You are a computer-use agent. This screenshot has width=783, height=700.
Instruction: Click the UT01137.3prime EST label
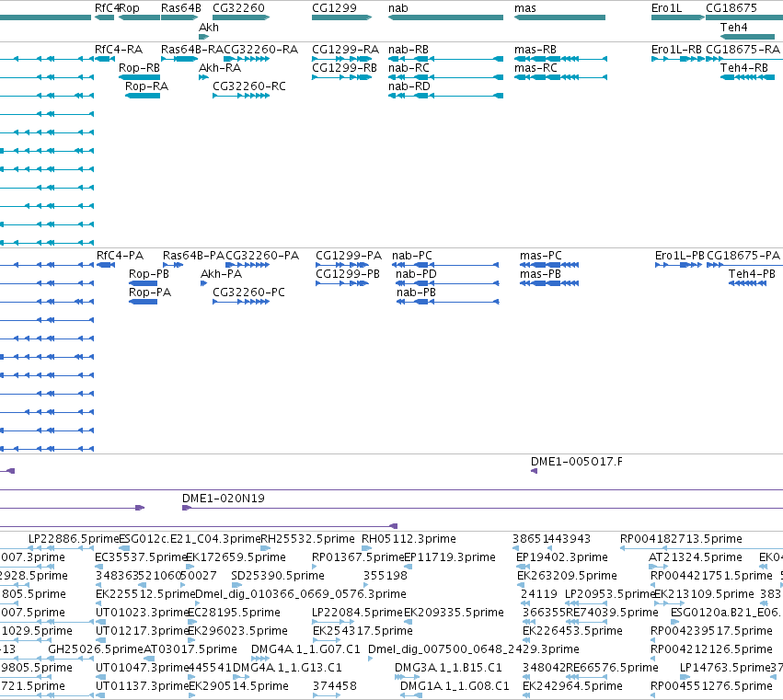tap(142, 686)
